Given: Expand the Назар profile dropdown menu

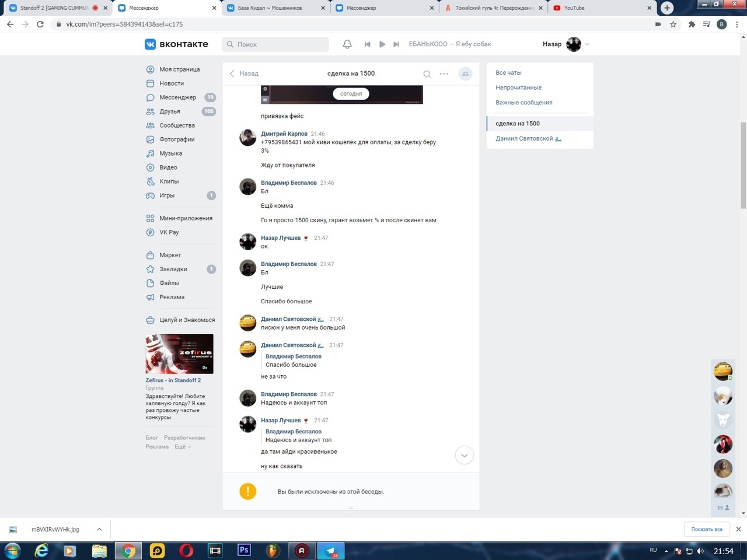Looking at the screenshot, I should pyautogui.click(x=587, y=44).
